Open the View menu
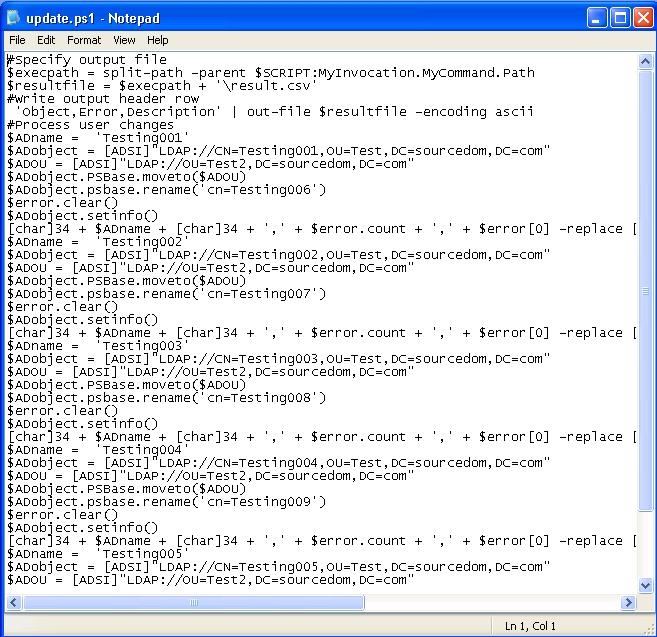The height and width of the screenshot is (637, 657). tap(124, 40)
